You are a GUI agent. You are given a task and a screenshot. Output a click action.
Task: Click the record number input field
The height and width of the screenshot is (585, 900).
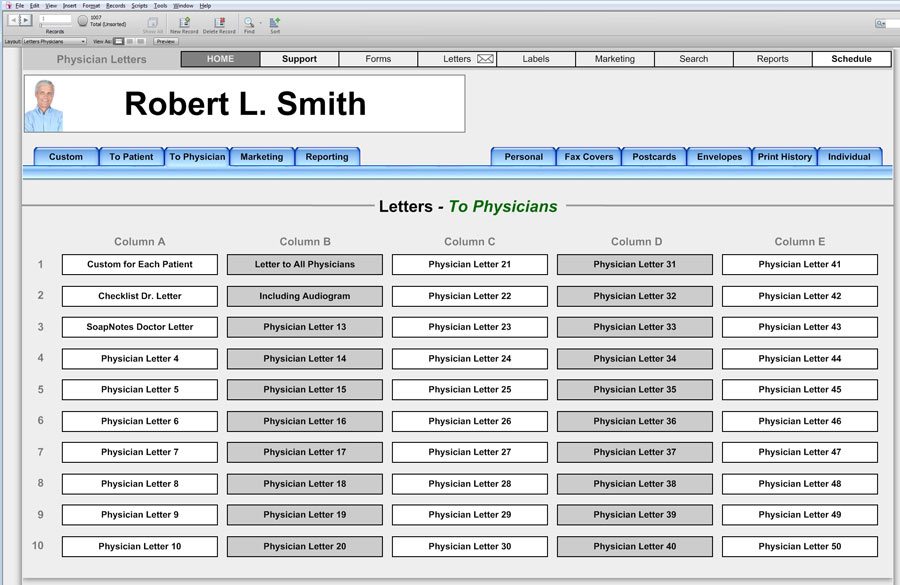[x=56, y=19]
